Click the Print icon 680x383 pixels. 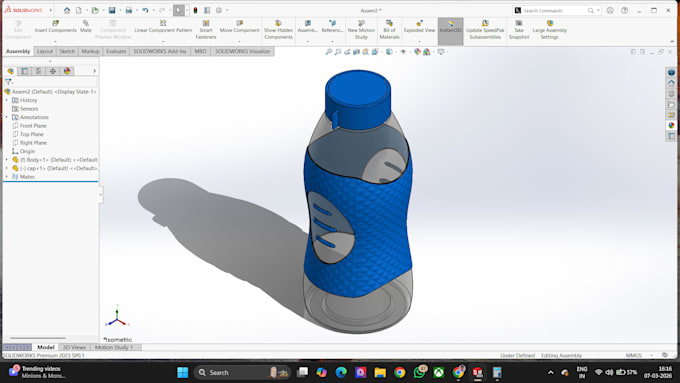tap(128, 10)
